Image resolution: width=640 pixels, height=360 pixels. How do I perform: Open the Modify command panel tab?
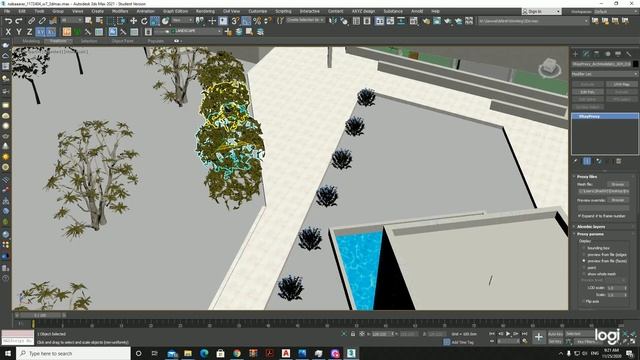pos(586,53)
